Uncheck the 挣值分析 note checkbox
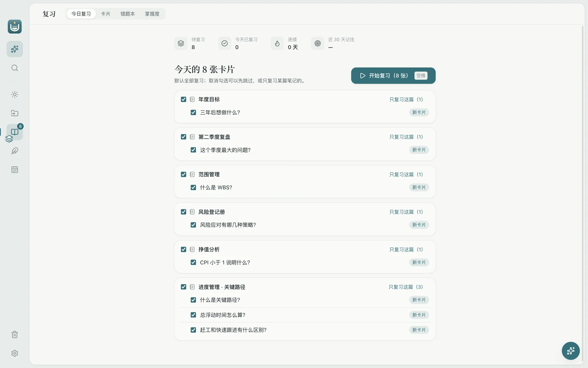The width and height of the screenshot is (588, 368). [x=184, y=250]
